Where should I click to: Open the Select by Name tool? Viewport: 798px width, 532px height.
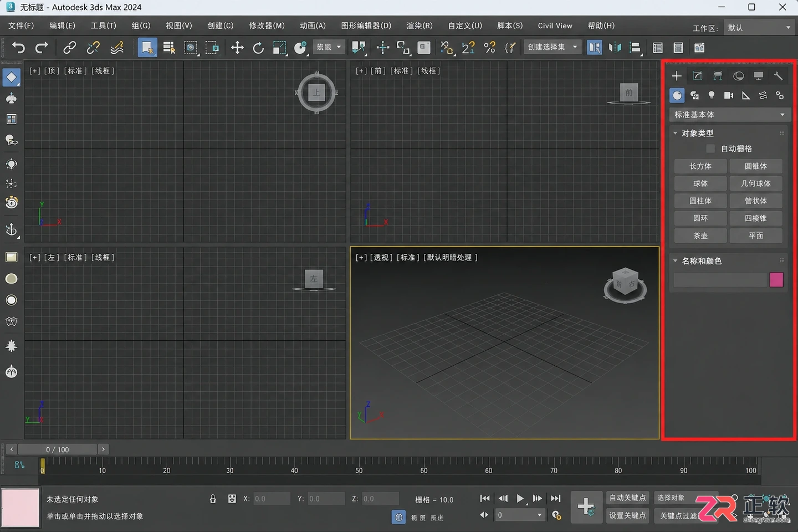[169, 48]
